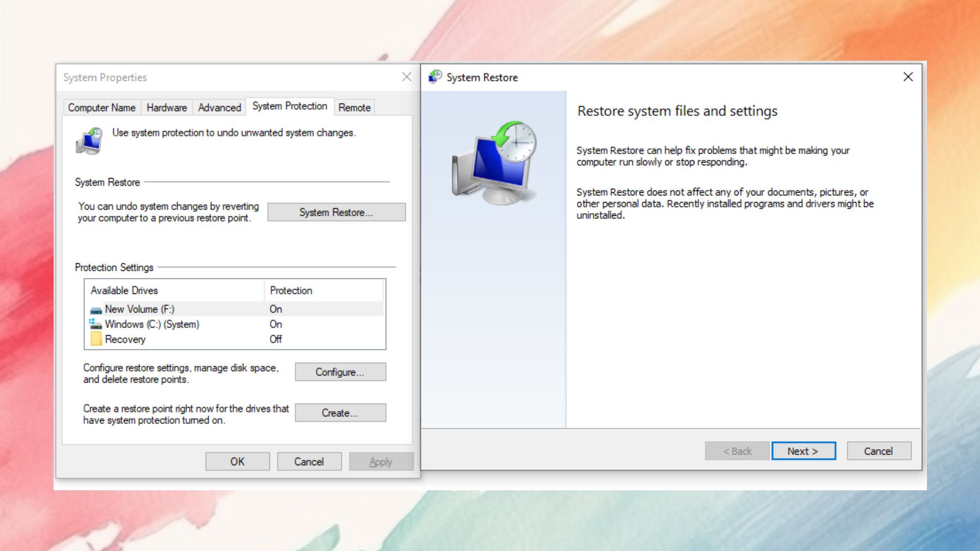980x551 pixels.
Task: Go to the Advanced tab
Action: (x=219, y=108)
